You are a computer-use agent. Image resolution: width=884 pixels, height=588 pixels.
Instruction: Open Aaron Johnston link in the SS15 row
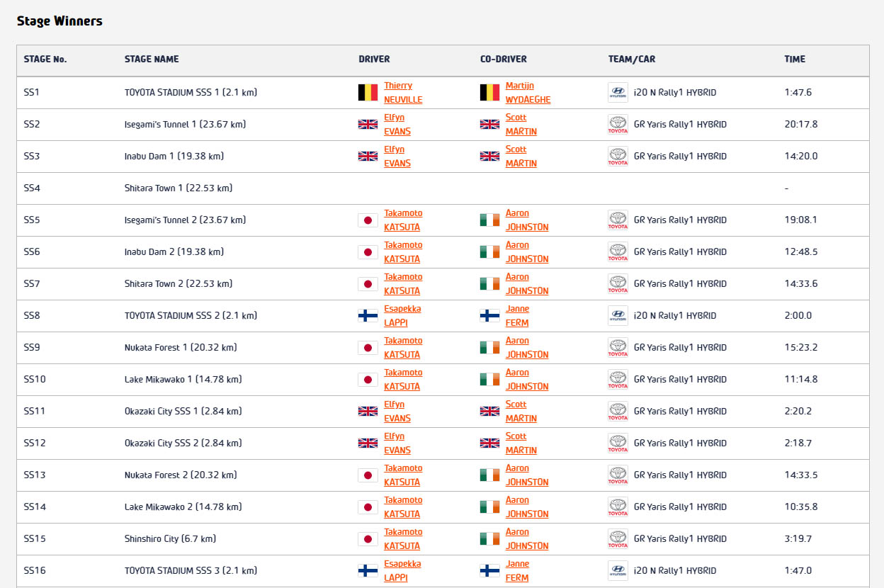click(x=527, y=539)
